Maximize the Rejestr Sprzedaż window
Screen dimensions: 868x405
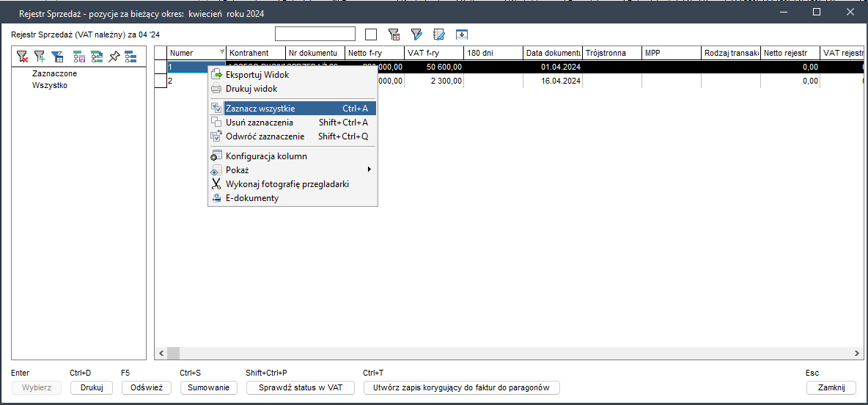[x=817, y=12]
